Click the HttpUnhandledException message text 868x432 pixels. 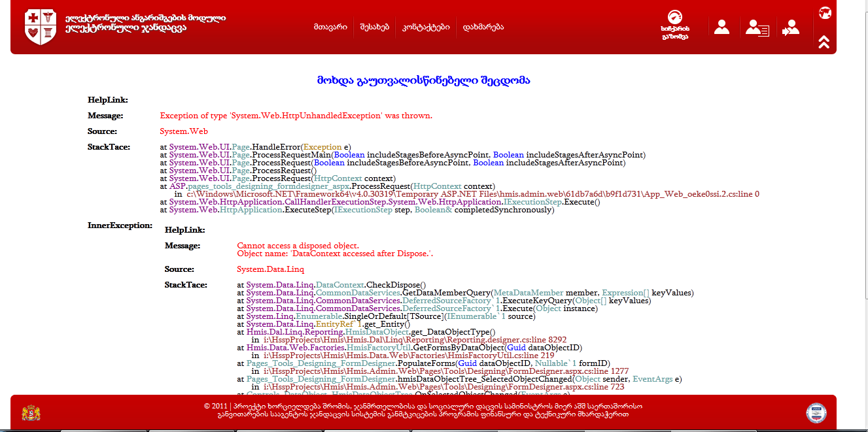pos(296,115)
